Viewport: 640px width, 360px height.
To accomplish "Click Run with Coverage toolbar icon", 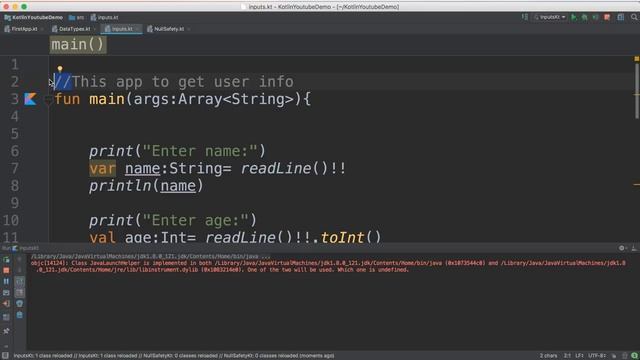I will (x=596, y=17).
